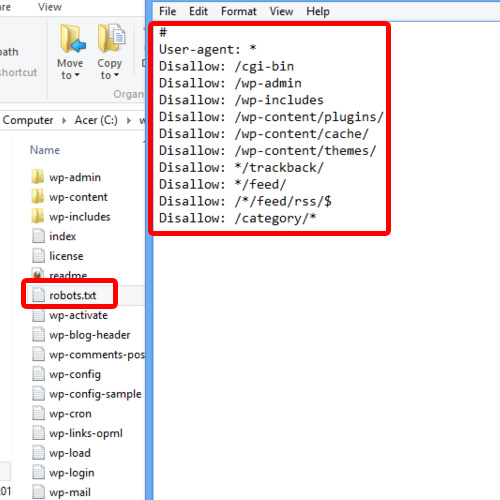Place cursor on the User-agent line
The image size is (500, 500).
[208, 49]
